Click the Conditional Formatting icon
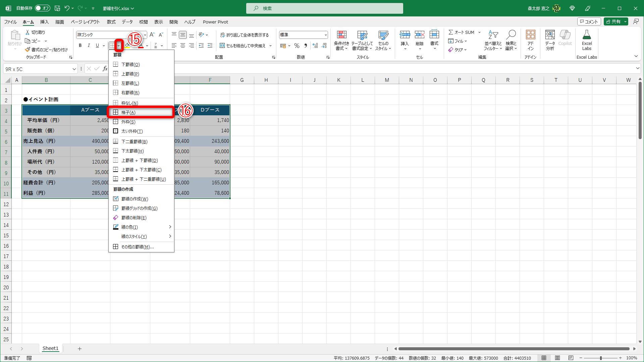Image resolution: width=644 pixels, height=362 pixels. click(x=341, y=35)
